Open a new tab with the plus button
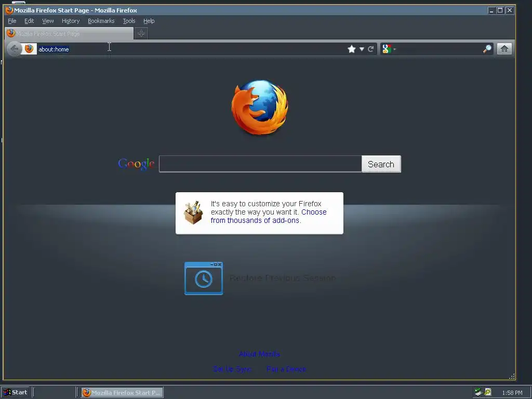 click(141, 33)
